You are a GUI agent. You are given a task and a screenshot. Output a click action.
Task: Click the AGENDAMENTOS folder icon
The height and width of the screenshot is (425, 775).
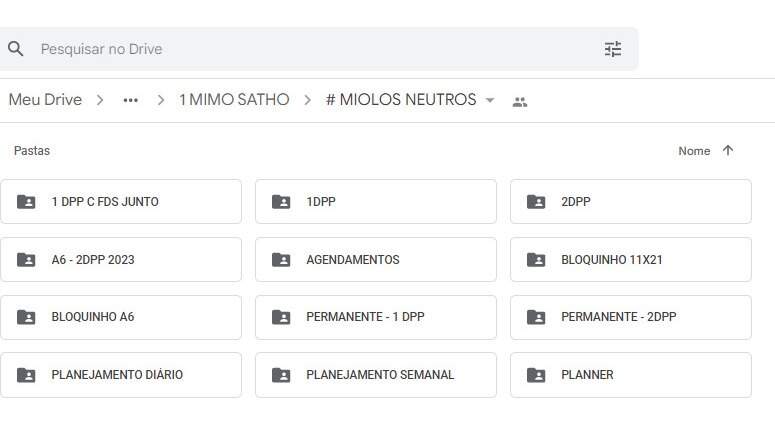(x=281, y=259)
